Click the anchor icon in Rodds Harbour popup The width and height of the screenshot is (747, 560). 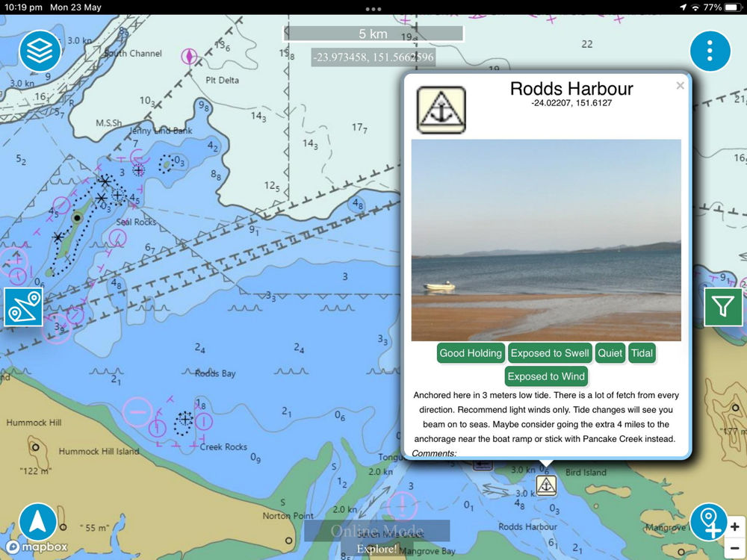pos(441,110)
